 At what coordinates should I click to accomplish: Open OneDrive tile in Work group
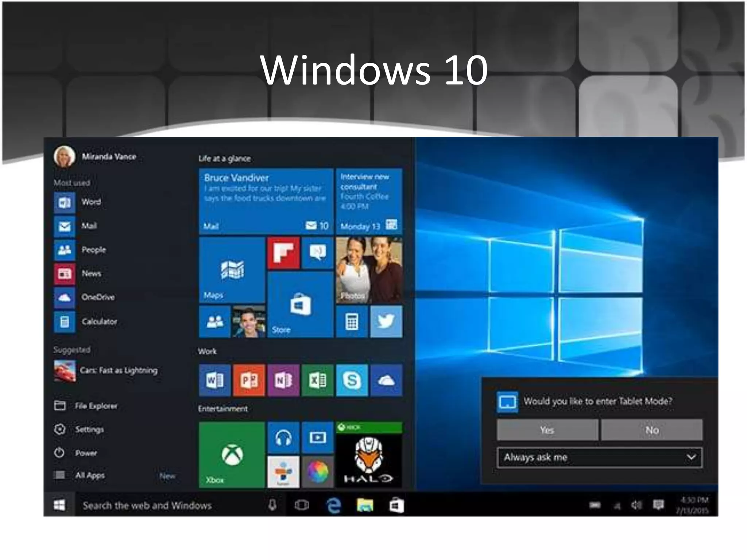[386, 380]
